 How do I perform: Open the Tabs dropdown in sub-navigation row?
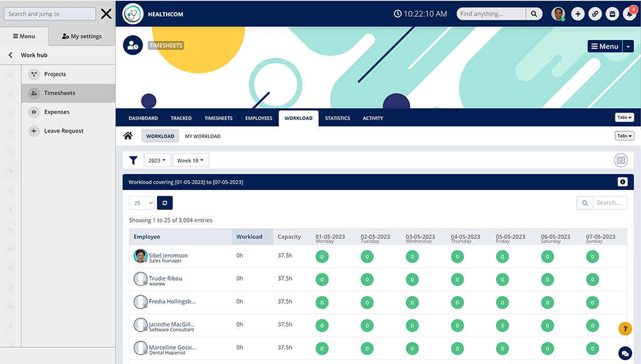point(624,136)
